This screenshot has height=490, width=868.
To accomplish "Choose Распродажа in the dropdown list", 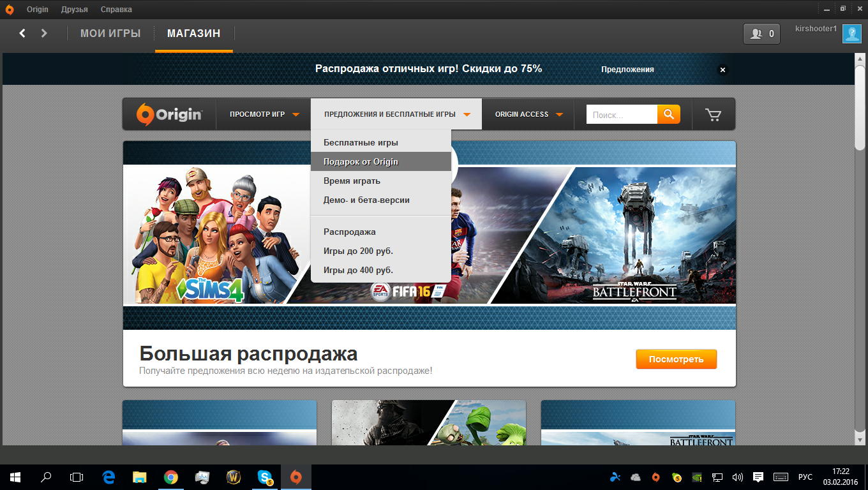I will 381,232.
